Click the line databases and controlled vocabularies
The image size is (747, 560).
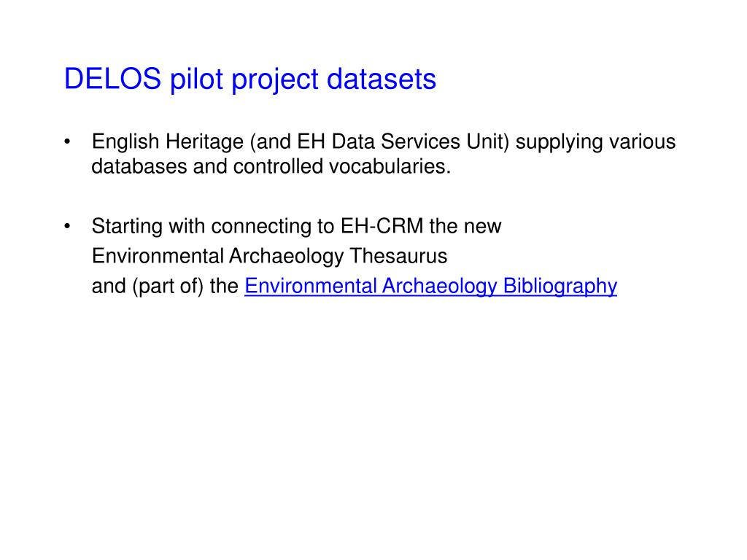point(271,167)
